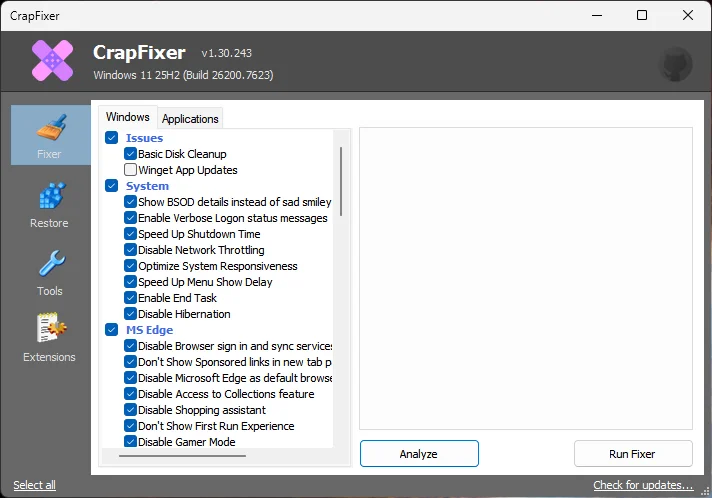Switch to the Applications tab
Viewport: 712px width, 498px height.
coord(190,118)
